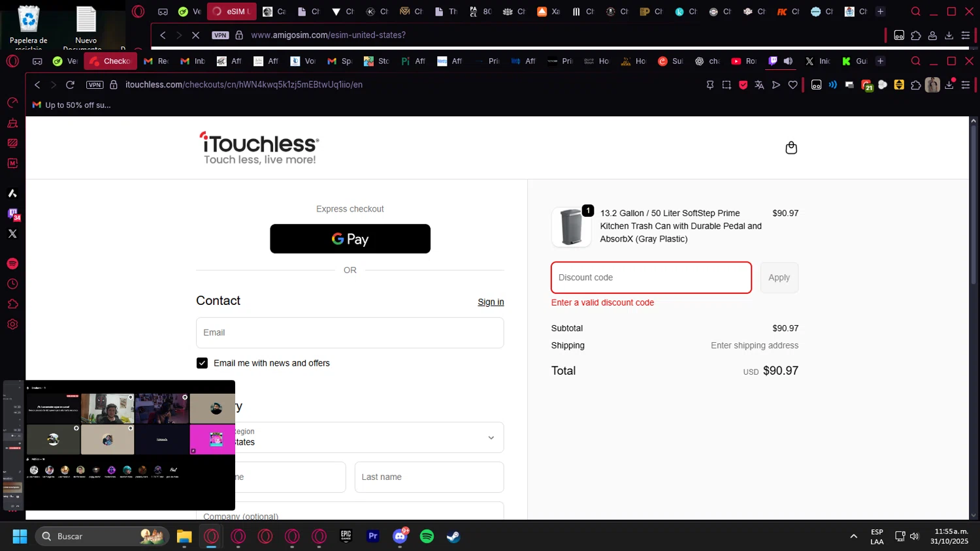980x551 pixels.
Task: Click the heart bookmark icon
Action: pos(793,85)
